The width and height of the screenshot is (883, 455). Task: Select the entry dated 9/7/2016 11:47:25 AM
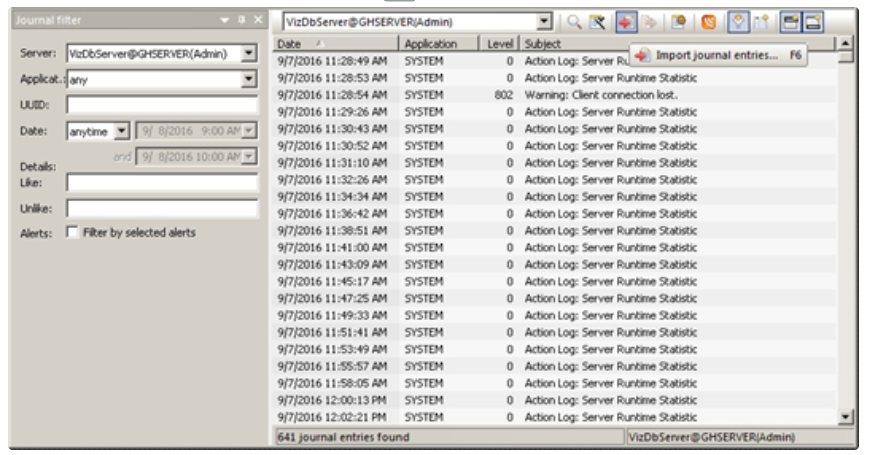point(555,298)
